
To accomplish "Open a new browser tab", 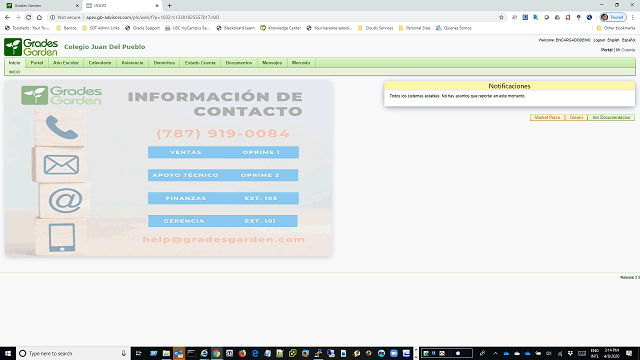I will (169, 6).
